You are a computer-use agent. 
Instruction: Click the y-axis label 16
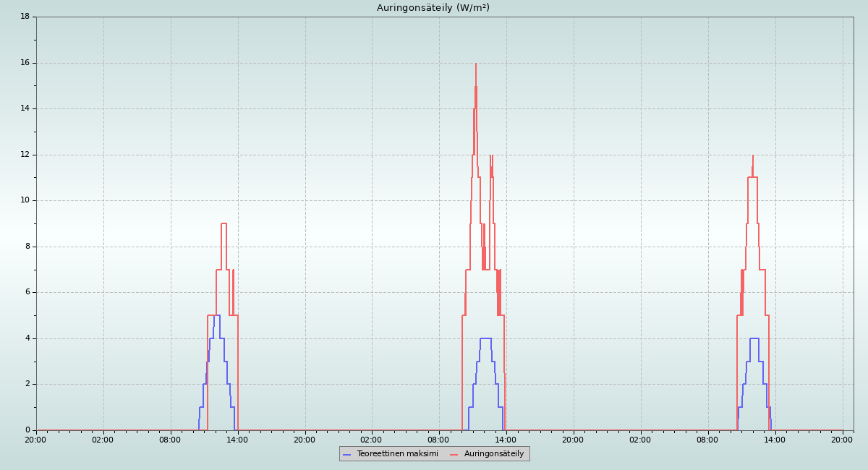coord(25,63)
